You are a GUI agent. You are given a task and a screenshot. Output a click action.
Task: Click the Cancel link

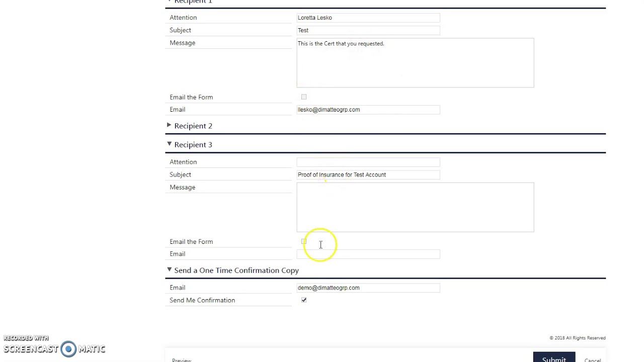point(593,360)
